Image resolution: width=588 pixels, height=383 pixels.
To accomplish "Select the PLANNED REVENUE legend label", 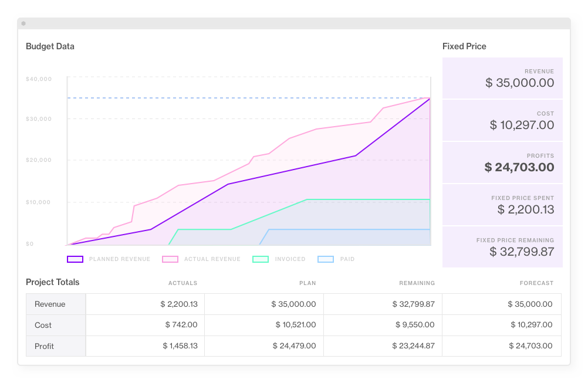I will (120, 259).
